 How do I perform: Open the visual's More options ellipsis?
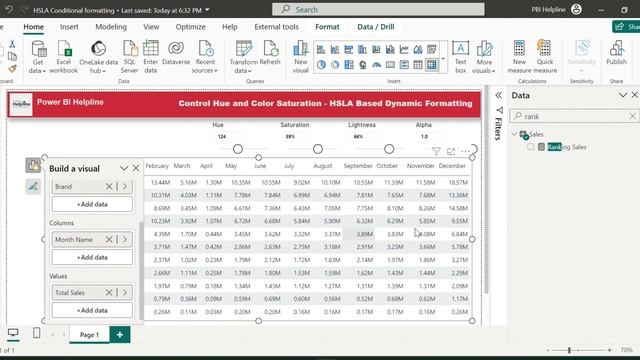pos(465,151)
